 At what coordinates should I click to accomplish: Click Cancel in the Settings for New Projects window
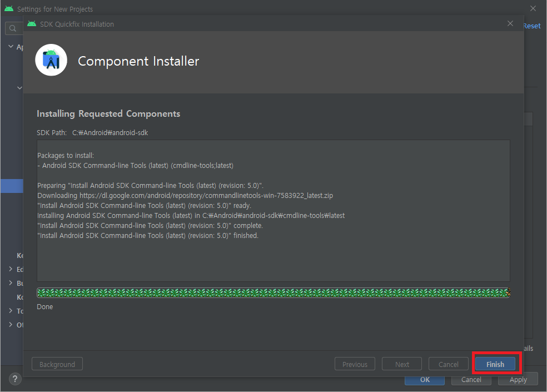coord(471,380)
